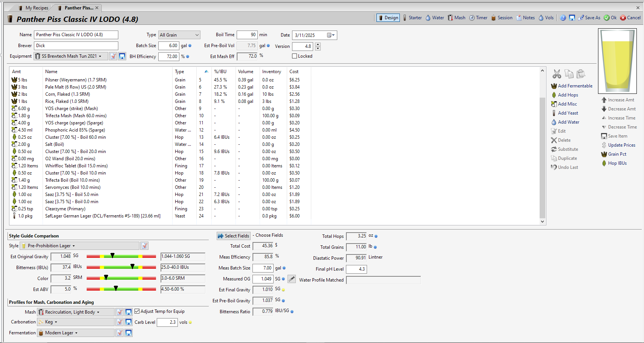This screenshot has width=644, height=343.
Task: Click the Decrease Amt arrow
Action: tap(604, 109)
